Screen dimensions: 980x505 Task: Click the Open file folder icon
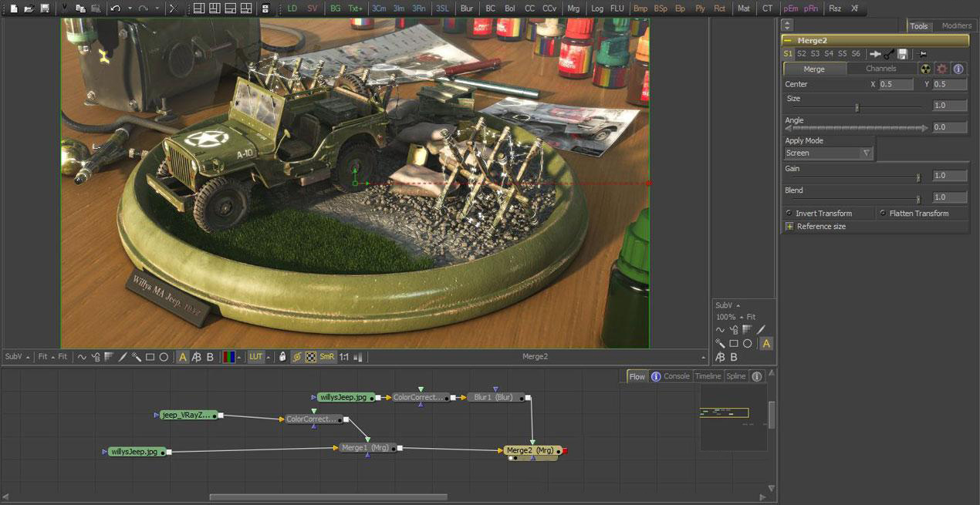tap(29, 8)
